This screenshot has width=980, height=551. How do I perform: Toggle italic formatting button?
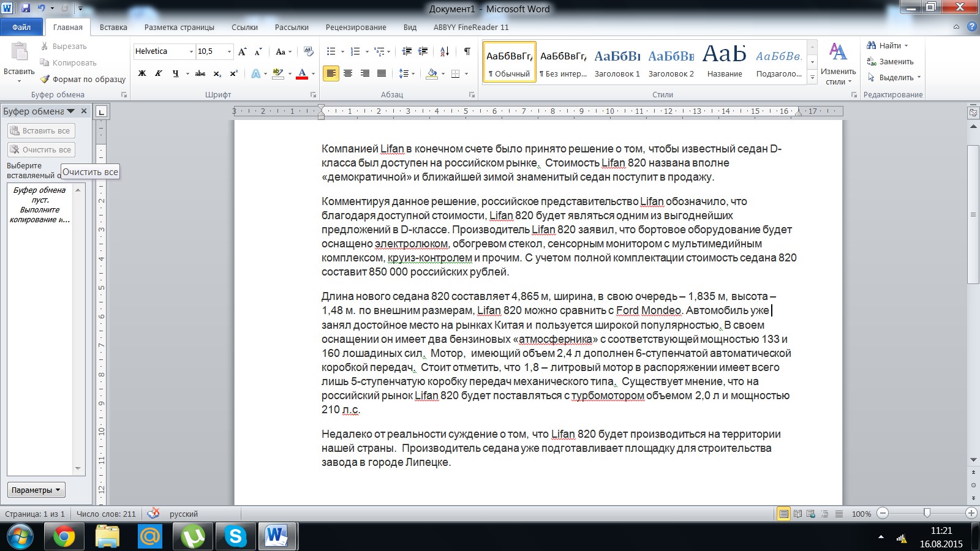point(158,73)
